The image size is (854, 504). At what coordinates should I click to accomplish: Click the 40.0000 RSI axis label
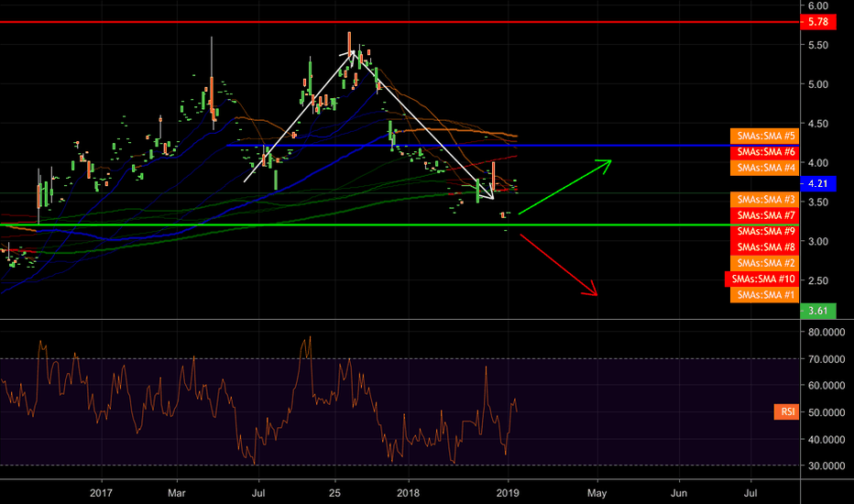pos(827,439)
